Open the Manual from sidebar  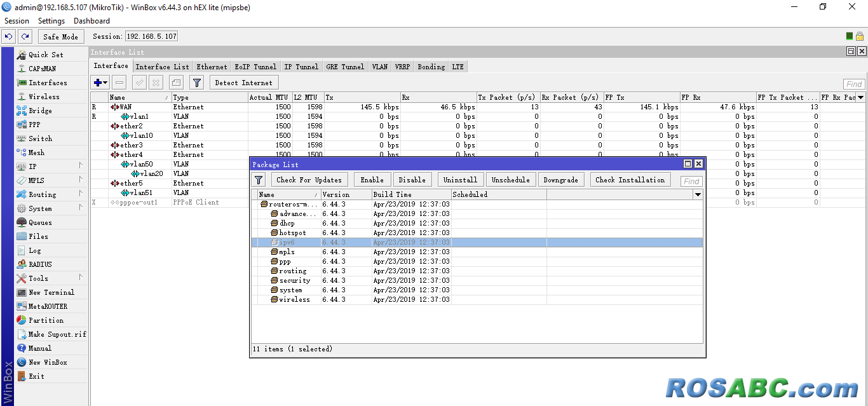[39, 348]
